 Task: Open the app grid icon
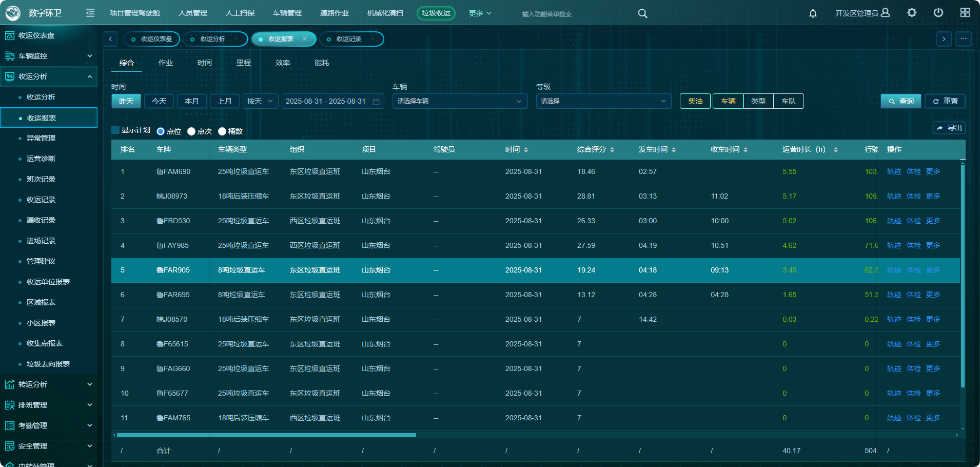965,13
